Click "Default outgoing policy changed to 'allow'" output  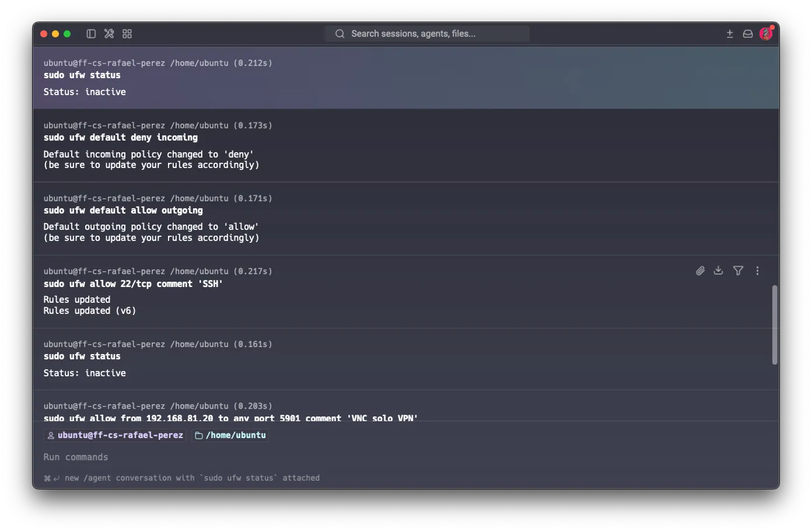[151, 227]
